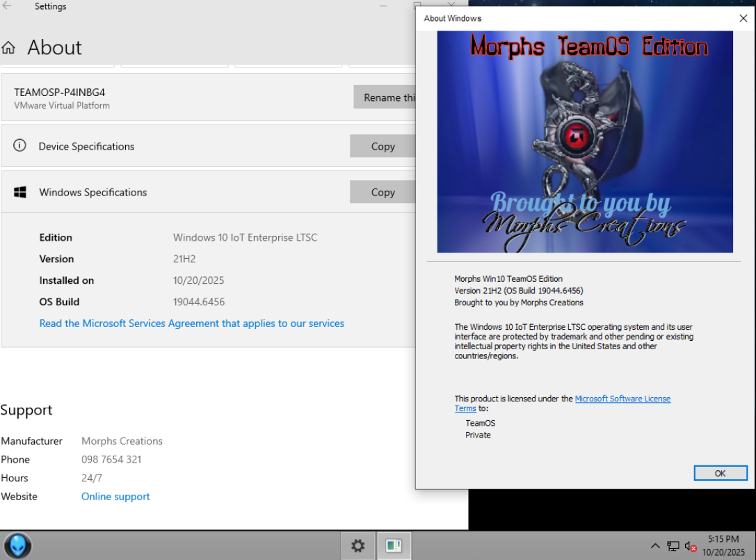Open Settings home via house icon
Screen dimensions: 756x560
(8, 47)
